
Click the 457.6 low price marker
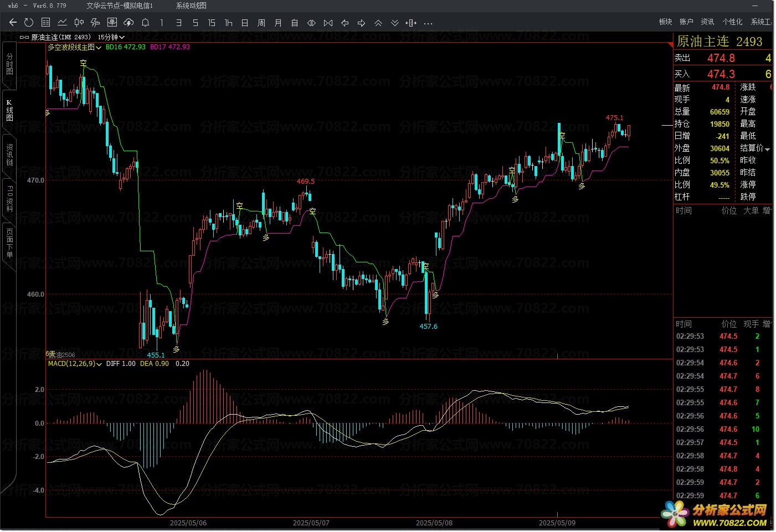coord(428,326)
